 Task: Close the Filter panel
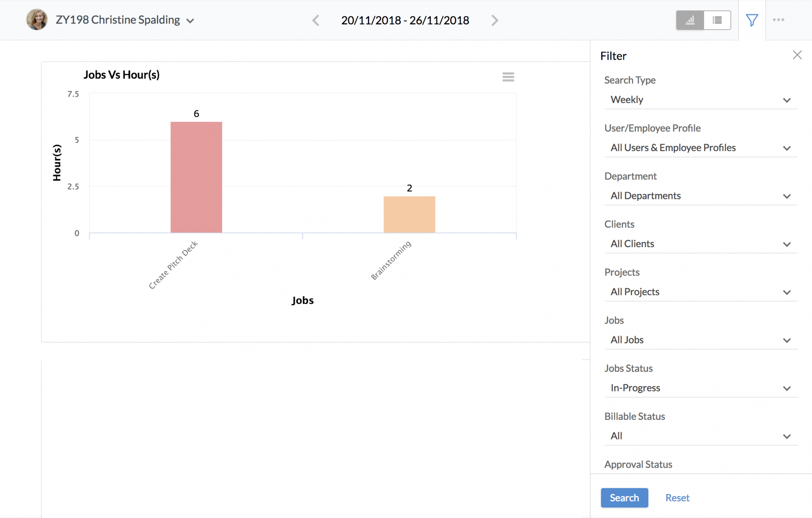797,55
